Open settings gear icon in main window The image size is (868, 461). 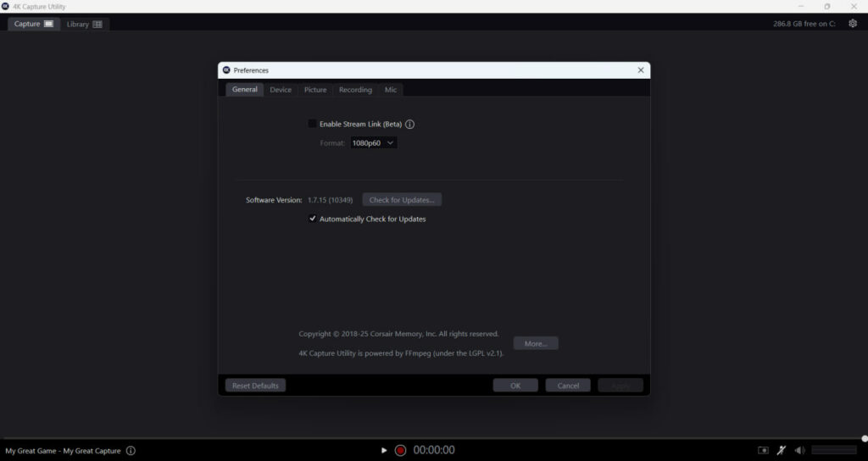853,23
